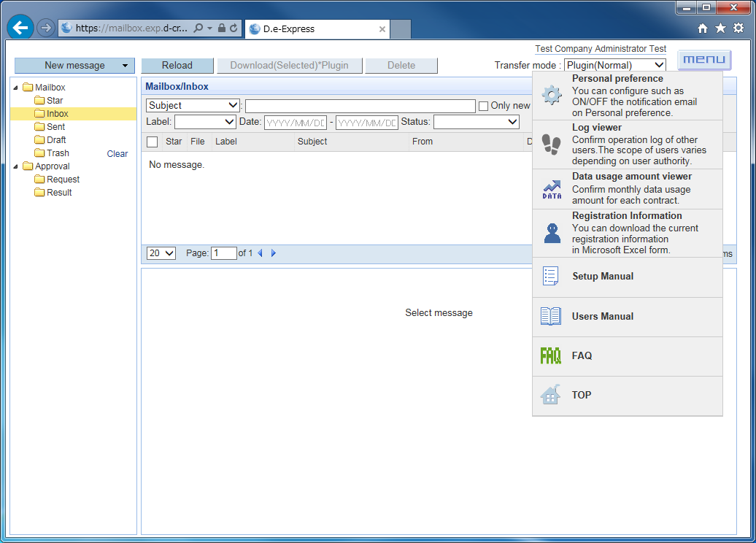756x543 pixels.
Task: Open Data usage amount viewer icon
Action: tap(552, 189)
